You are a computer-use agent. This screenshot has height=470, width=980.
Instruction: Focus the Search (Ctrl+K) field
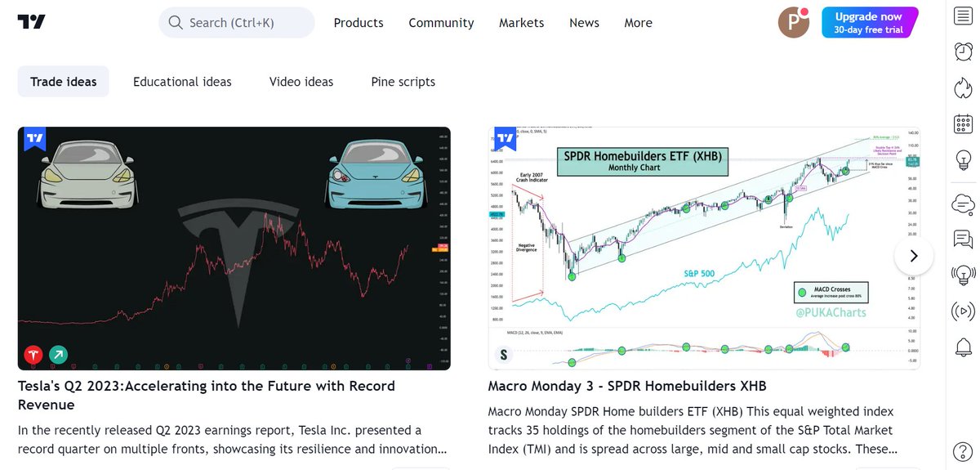point(237,23)
